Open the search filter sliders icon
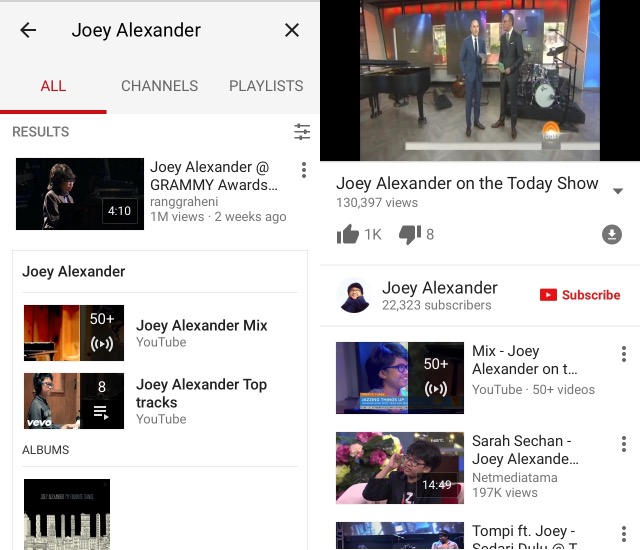The height and width of the screenshot is (550, 640). click(x=302, y=132)
